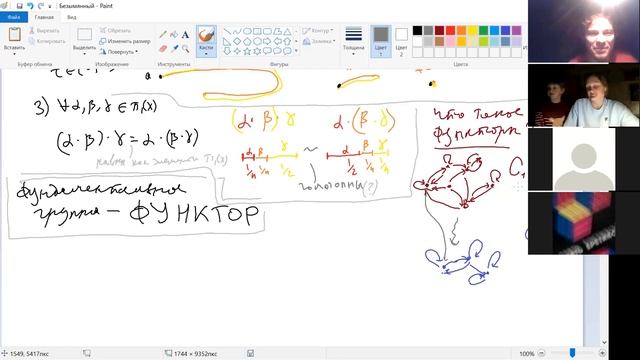Click the Copy (Копировать) button
Screen dimensions: 640x360
[47, 41]
